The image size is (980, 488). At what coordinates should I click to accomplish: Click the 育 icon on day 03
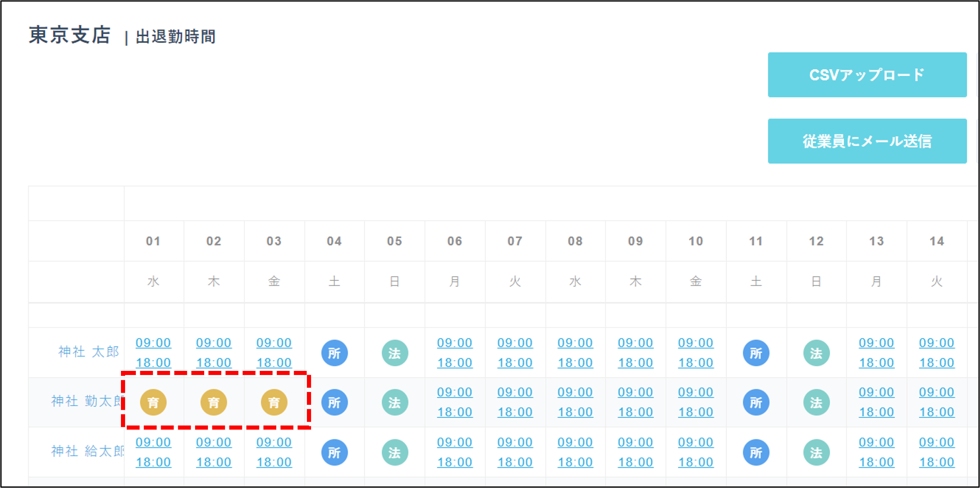pyautogui.click(x=274, y=402)
